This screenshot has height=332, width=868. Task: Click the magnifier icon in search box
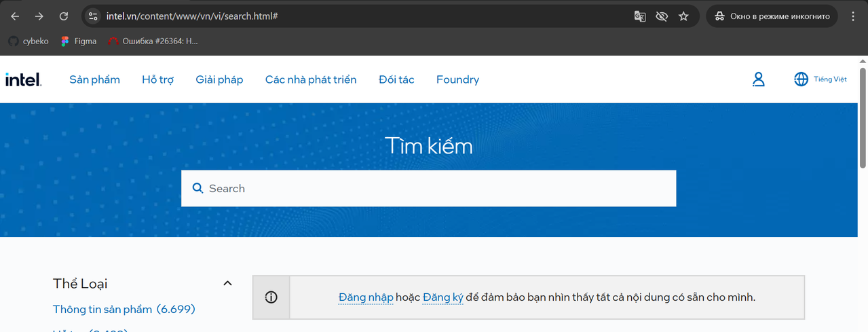[198, 188]
